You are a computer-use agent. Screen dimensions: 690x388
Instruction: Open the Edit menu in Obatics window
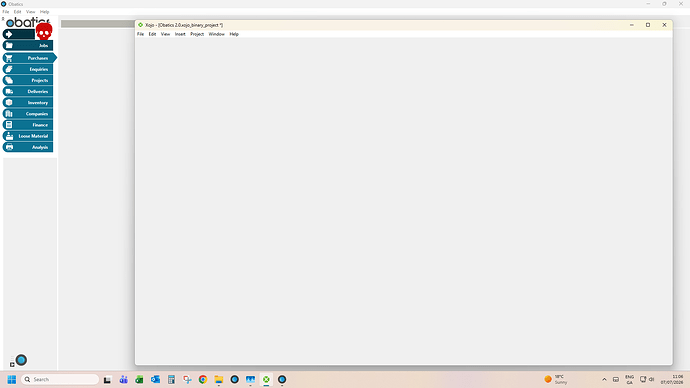(x=18, y=12)
